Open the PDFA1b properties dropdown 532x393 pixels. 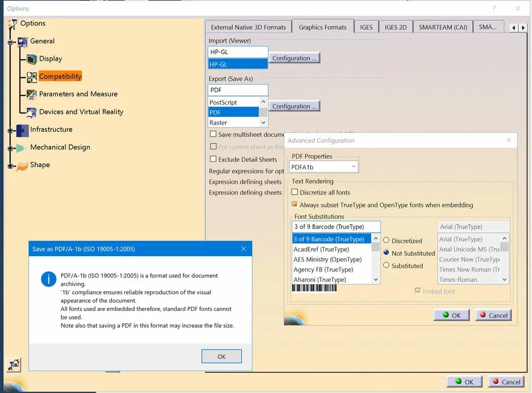[354, 167]
